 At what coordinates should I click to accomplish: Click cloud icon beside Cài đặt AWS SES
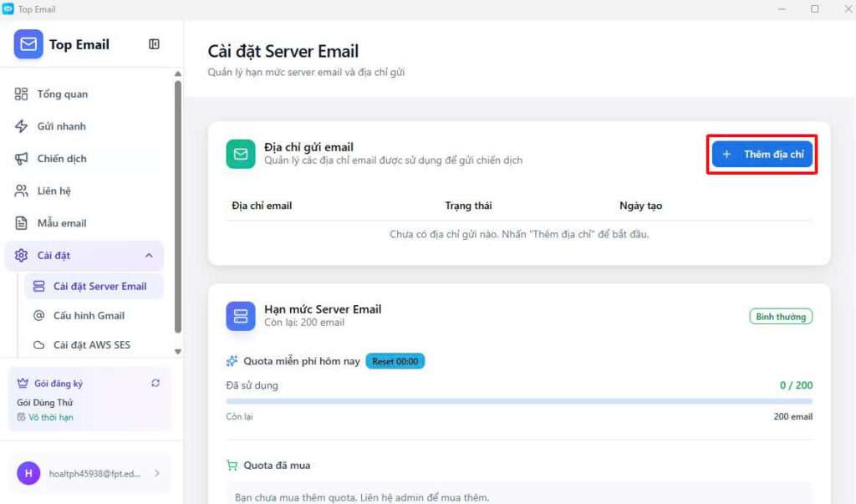(x=38, y=345)
